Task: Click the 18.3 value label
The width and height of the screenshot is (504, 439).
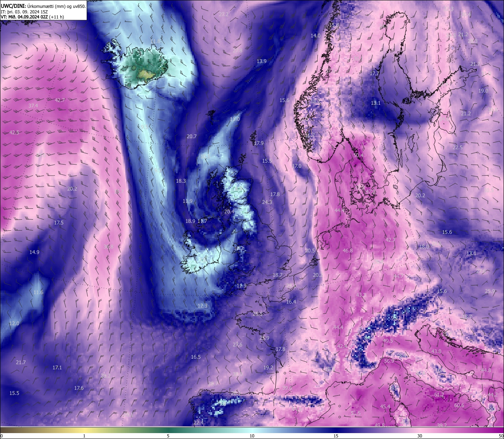Action: click(x=181, y=181)
